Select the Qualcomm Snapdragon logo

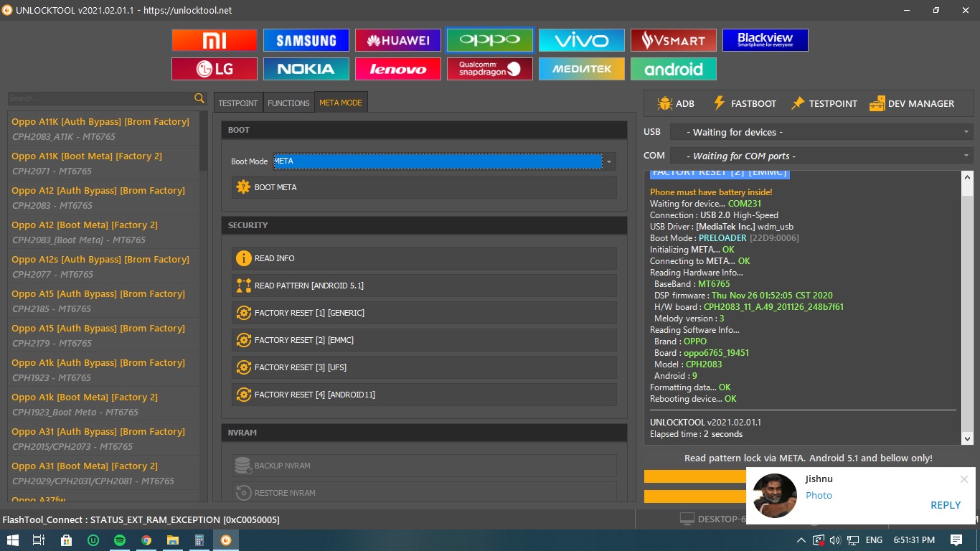(490, 69)
